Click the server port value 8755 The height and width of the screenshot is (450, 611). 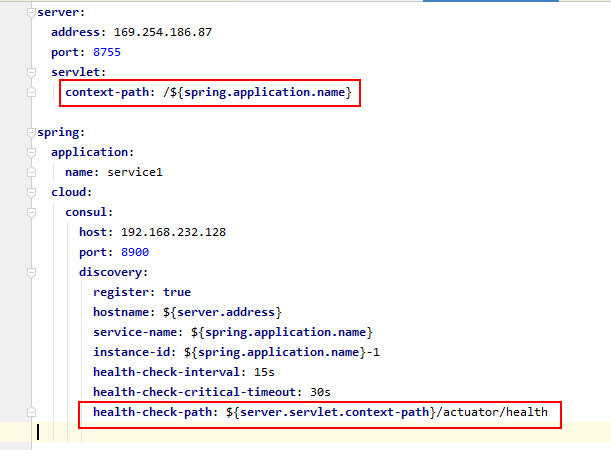point(107,52)
